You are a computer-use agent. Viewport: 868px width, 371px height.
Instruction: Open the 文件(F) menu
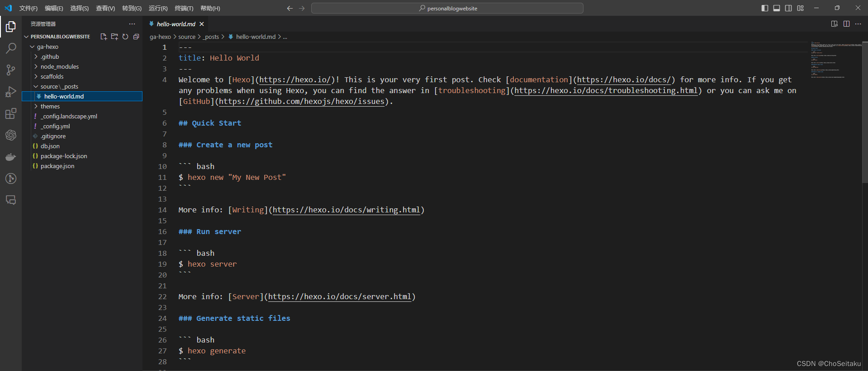point(28,8)
